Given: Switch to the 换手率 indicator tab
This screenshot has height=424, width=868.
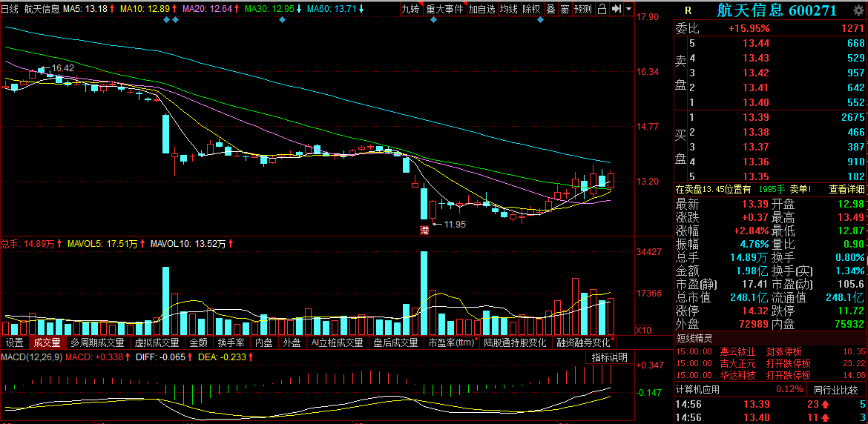Looking at the screenshot, I should [231, 343].
